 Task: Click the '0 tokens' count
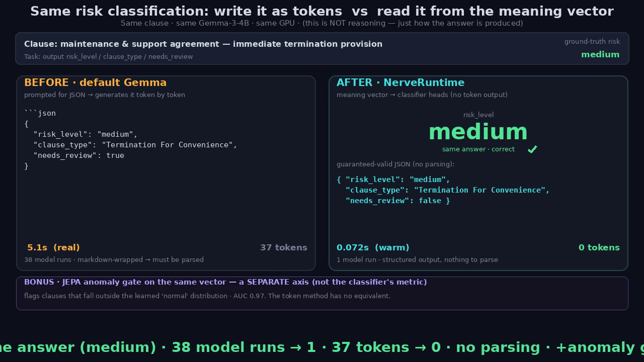599,247
